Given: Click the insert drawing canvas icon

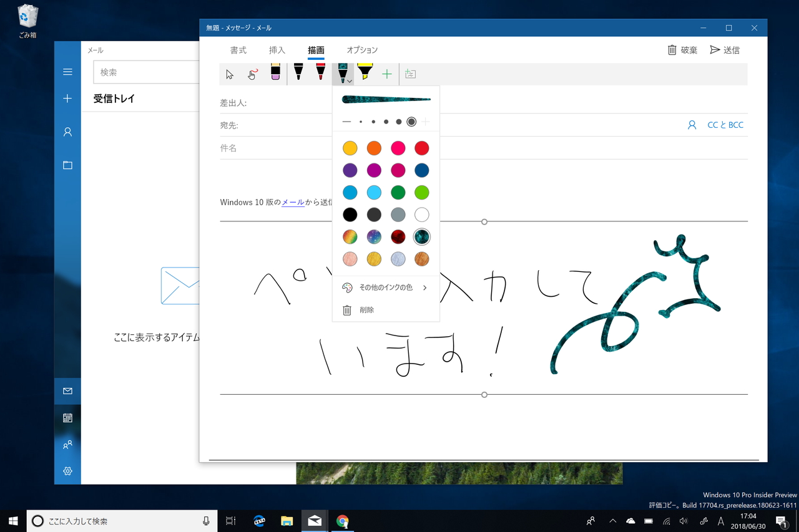Looking at the screenshot, I should (x=410, y=74).
